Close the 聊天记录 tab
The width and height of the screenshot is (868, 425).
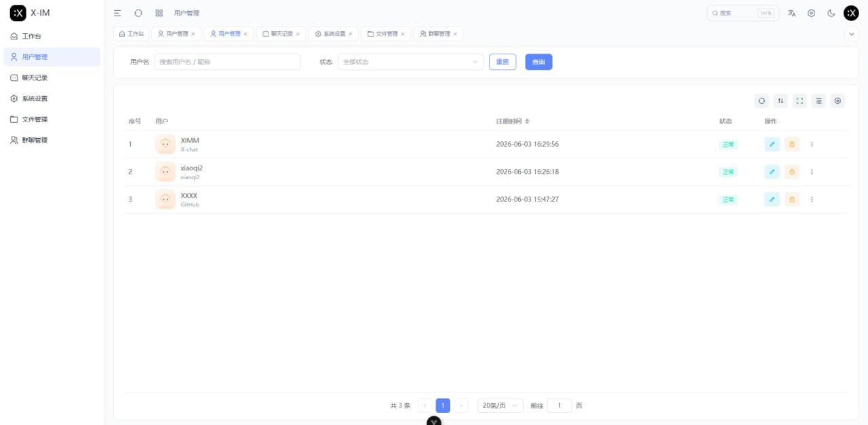click(x=298, y=34)
